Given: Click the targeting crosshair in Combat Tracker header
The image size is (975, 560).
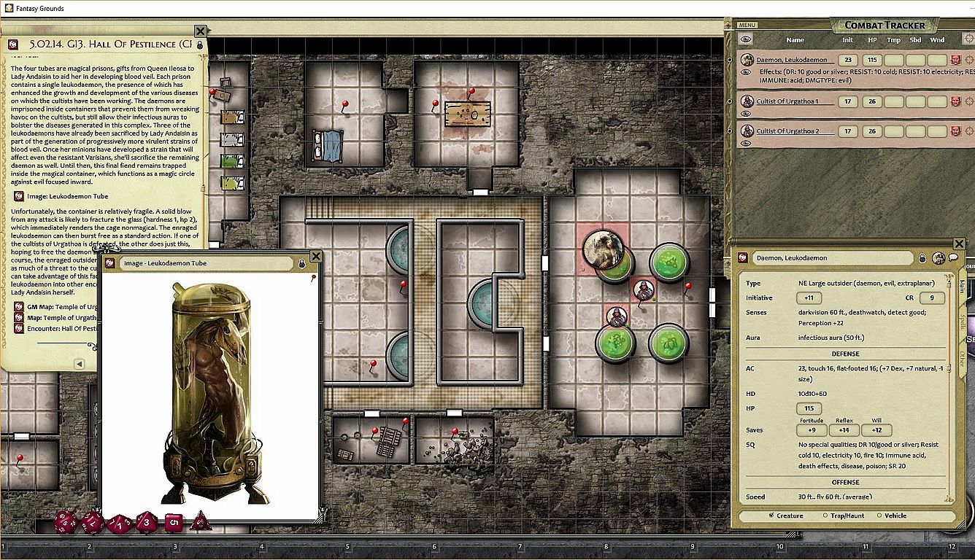Looking at the screenshot, I should (x=969, y=39).
